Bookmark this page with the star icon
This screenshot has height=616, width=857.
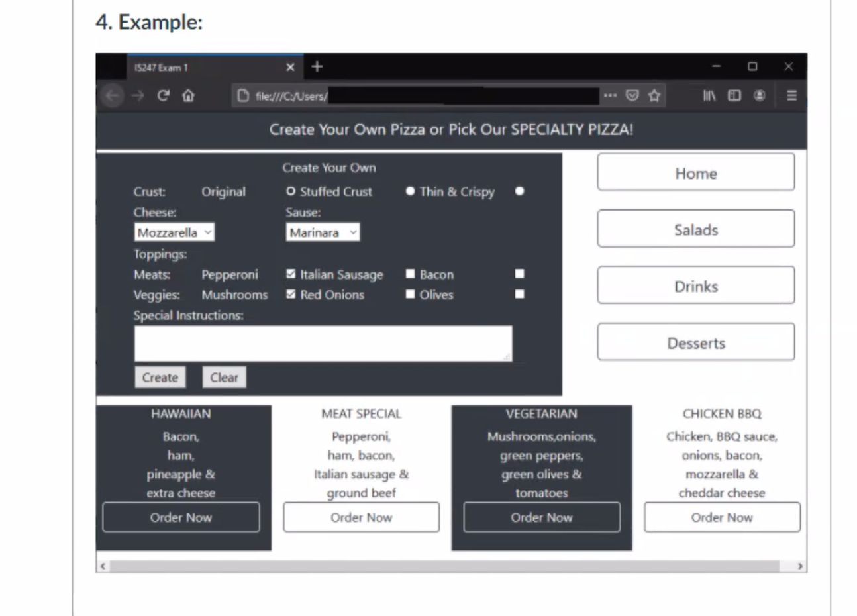[654, 95]
